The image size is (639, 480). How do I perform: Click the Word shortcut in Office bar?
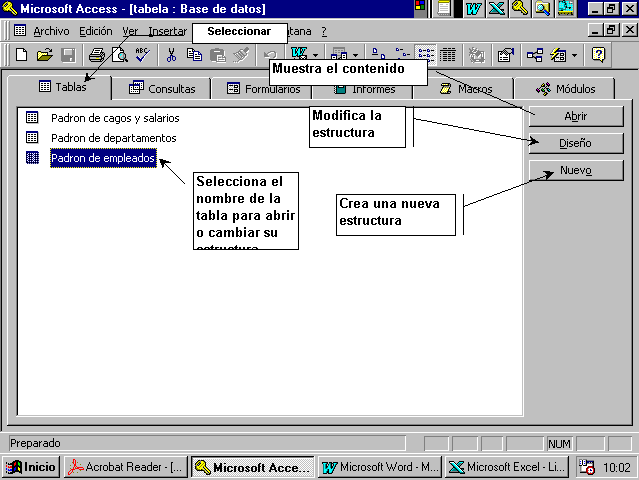[474, 8]
